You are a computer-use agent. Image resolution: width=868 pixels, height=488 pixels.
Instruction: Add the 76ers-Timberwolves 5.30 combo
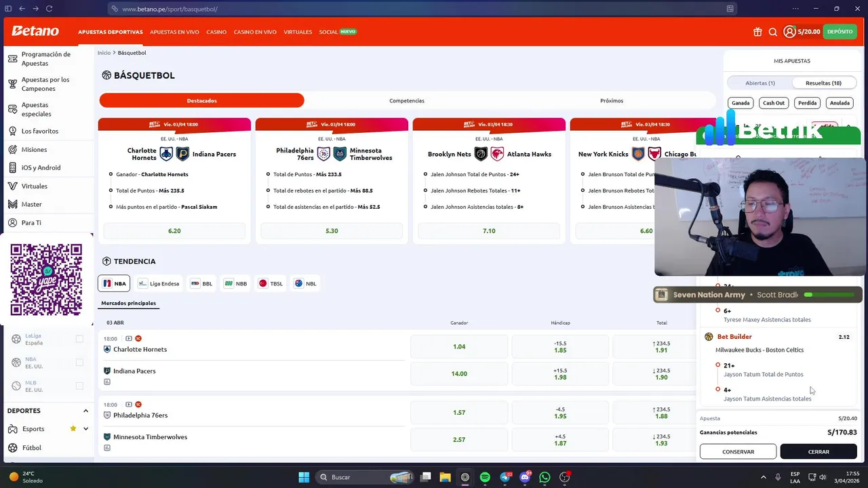(x=332, y=230)
